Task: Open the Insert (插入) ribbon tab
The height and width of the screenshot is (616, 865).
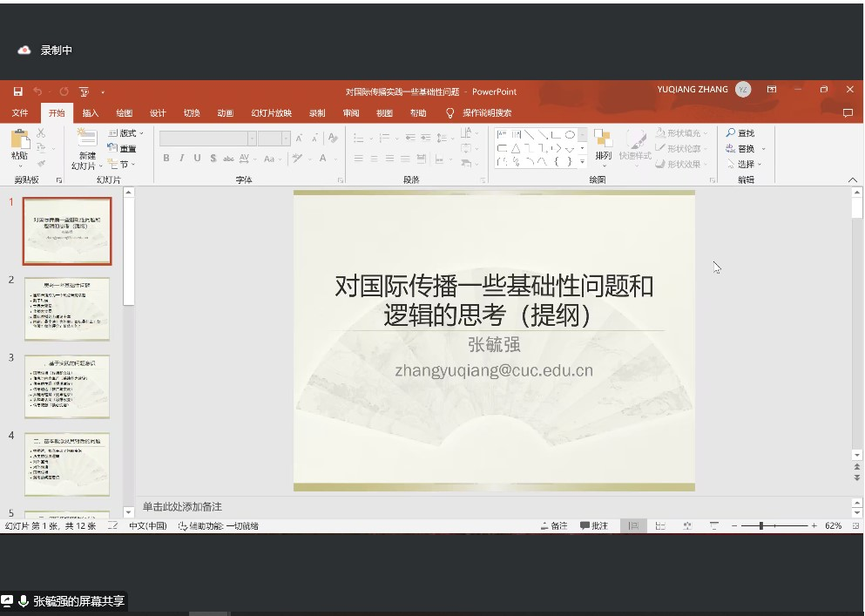Action: [91, 113]
